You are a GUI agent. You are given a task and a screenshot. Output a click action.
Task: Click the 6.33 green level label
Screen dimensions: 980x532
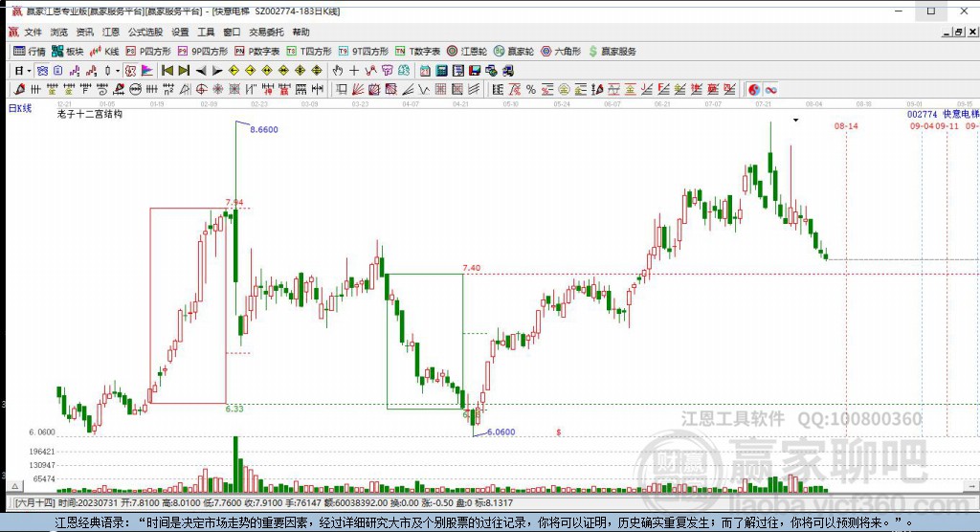[234, 409]
